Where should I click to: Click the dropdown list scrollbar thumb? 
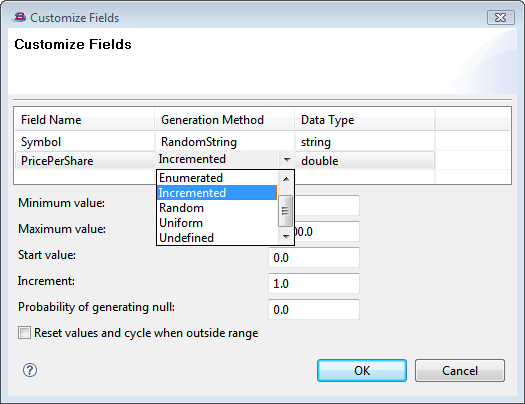click(286, 211)
